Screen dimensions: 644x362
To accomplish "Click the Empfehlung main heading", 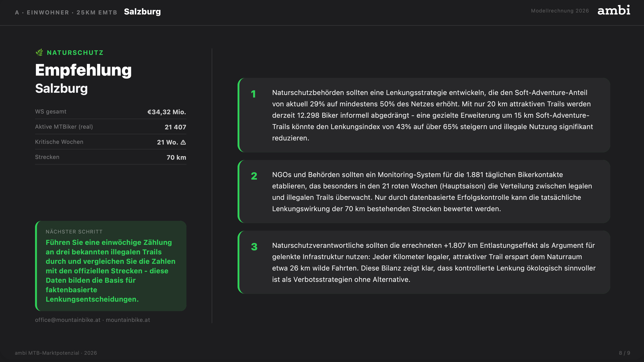I will tap(83, 70).
